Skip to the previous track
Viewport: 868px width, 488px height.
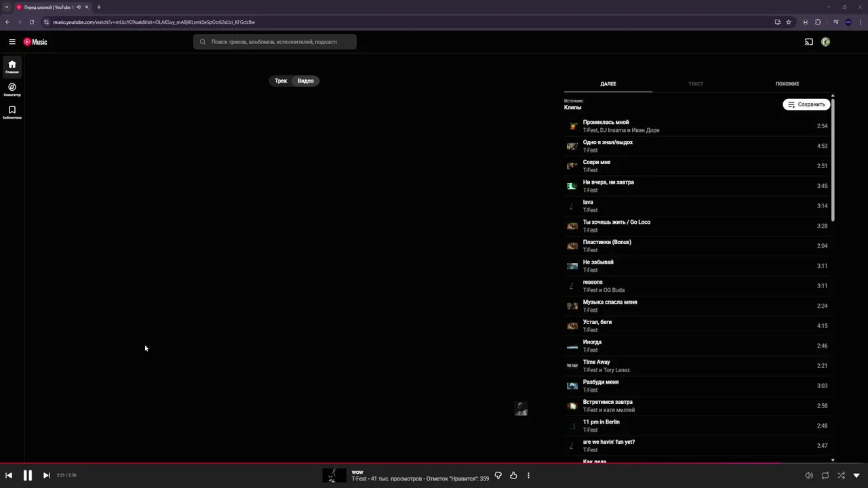9,476
